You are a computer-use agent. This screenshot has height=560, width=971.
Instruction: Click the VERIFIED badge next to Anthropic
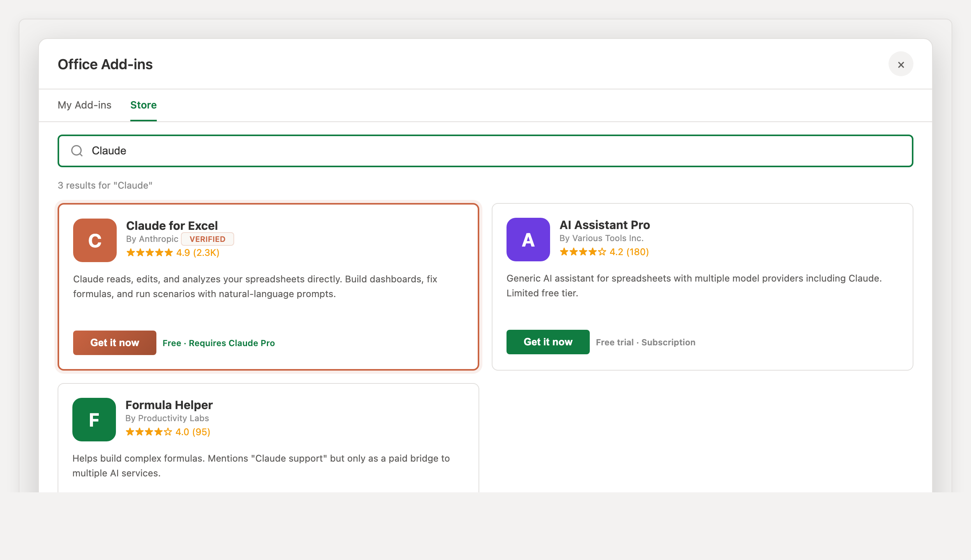tap(207, 239)
